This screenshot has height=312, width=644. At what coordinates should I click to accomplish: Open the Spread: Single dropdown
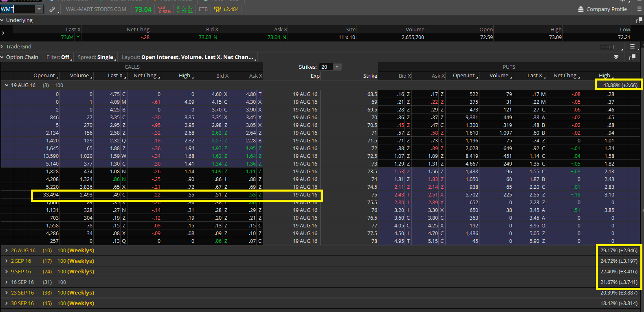(x=96, y=57)
